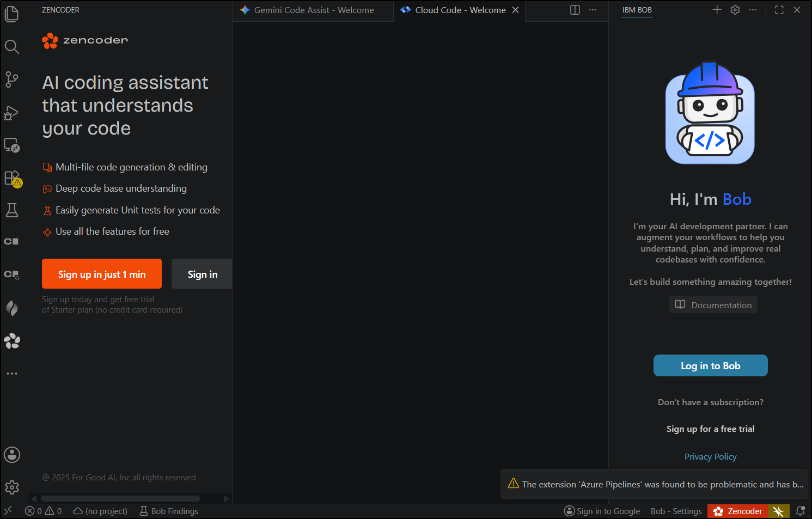The image size is (812, 519).
Task: Click the (no project) cloud status item
Action: pos(100,511)
